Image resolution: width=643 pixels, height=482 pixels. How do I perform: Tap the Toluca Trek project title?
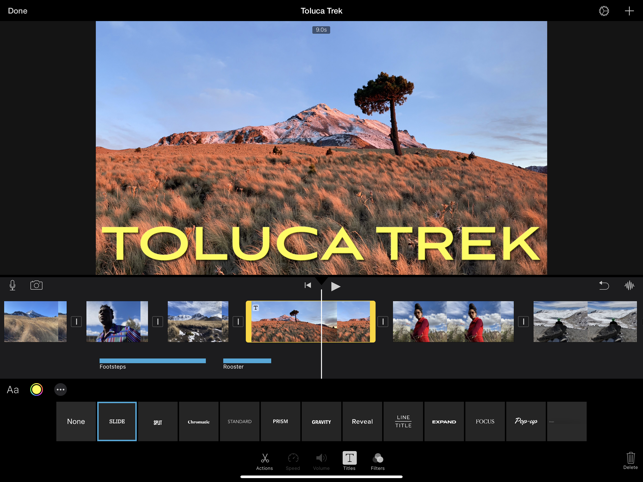pos(322,11)
